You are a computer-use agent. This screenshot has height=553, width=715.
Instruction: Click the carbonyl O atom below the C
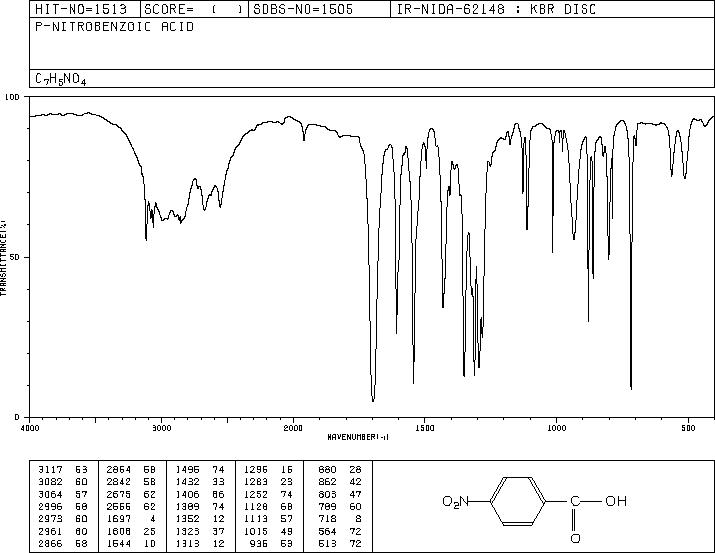point(575,538)
